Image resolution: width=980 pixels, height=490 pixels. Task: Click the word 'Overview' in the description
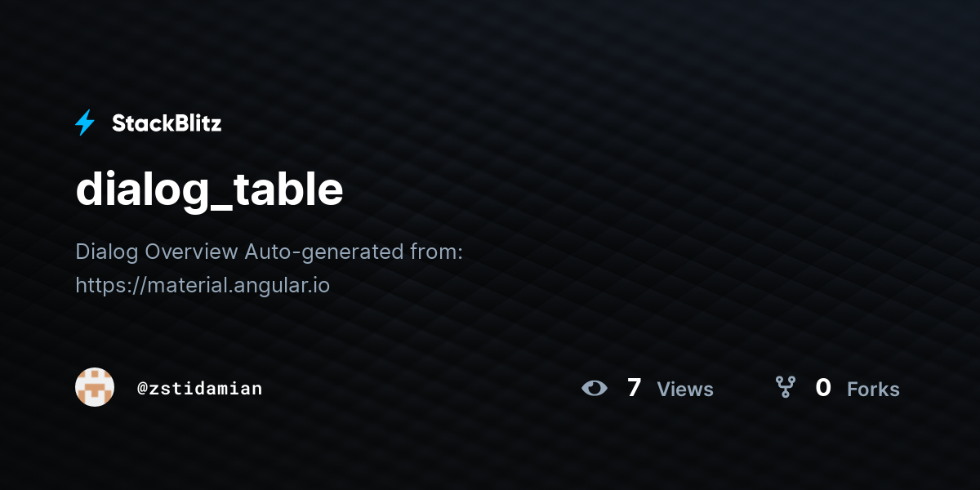point(192,252)
